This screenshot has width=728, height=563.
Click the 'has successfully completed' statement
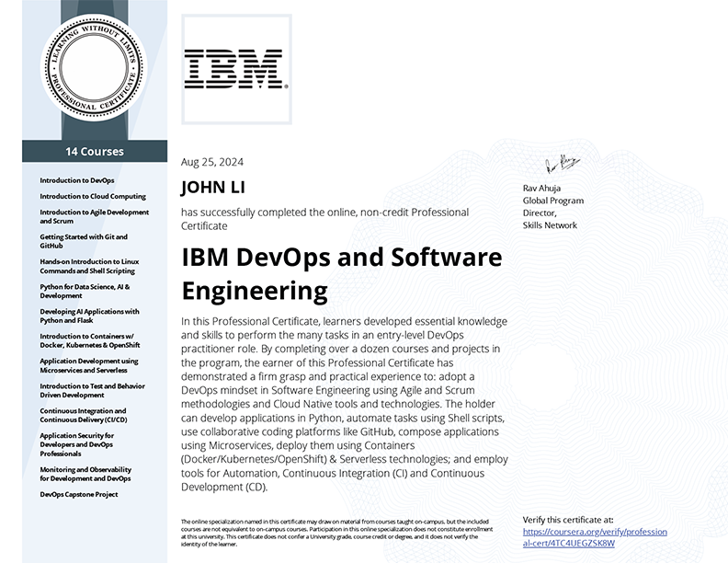[x=325, y=219]
